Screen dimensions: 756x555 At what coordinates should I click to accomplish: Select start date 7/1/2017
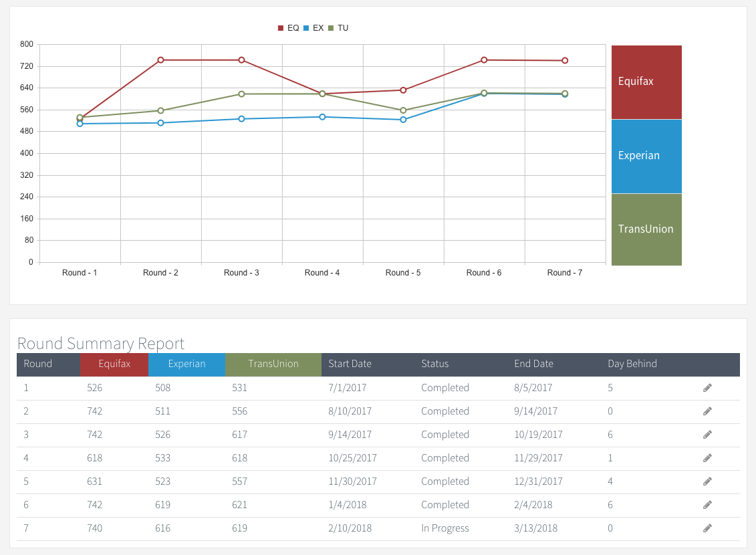347,388
